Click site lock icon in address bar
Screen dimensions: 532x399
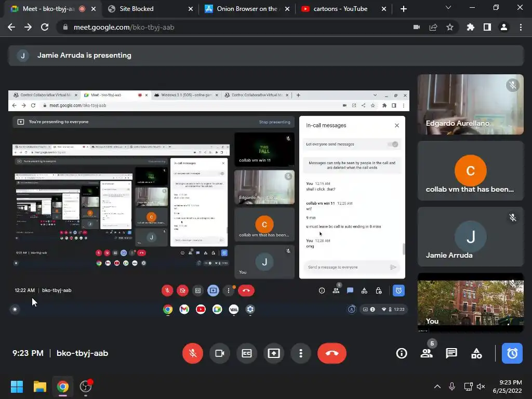coord(65,27)
